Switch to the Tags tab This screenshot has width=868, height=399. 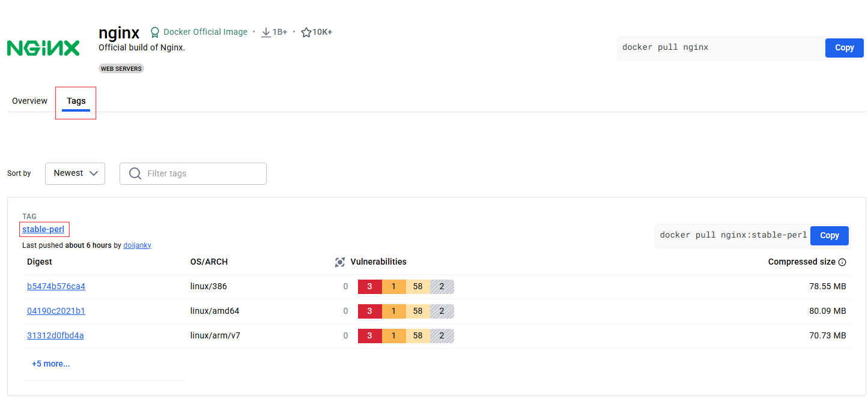point(76,101)
